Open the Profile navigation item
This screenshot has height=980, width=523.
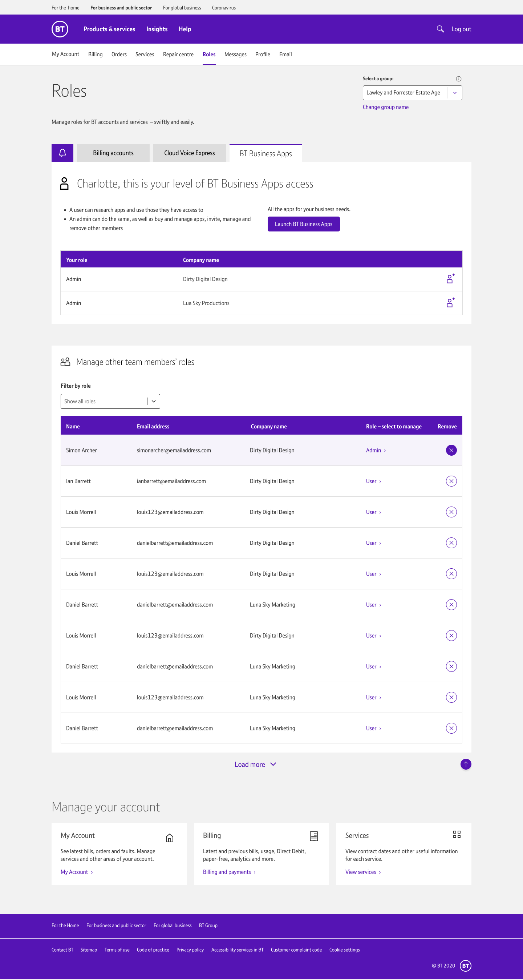[263, 55]
